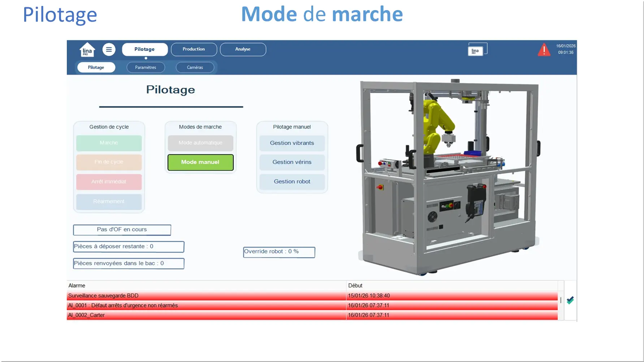This screenshot has height=362, width=644.
Task: Click the red alarm warning triangle
Action: (x=544, y=50)
